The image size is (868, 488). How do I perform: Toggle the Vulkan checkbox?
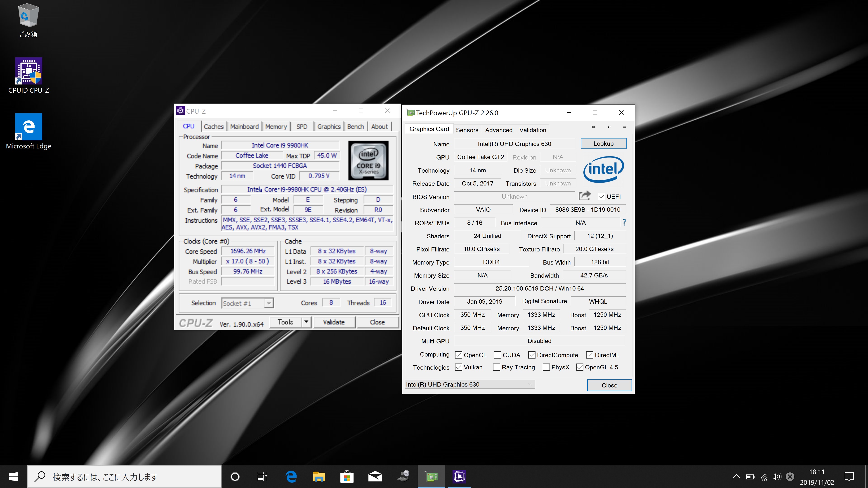click(x=459, y=367)
